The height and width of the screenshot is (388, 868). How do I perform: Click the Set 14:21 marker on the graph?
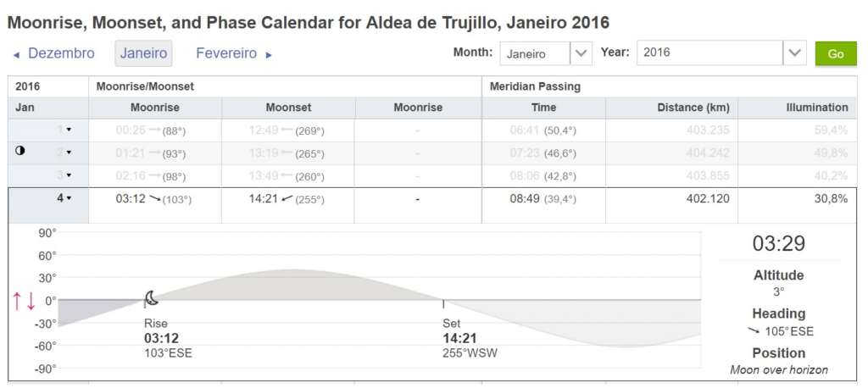(459, 338)
